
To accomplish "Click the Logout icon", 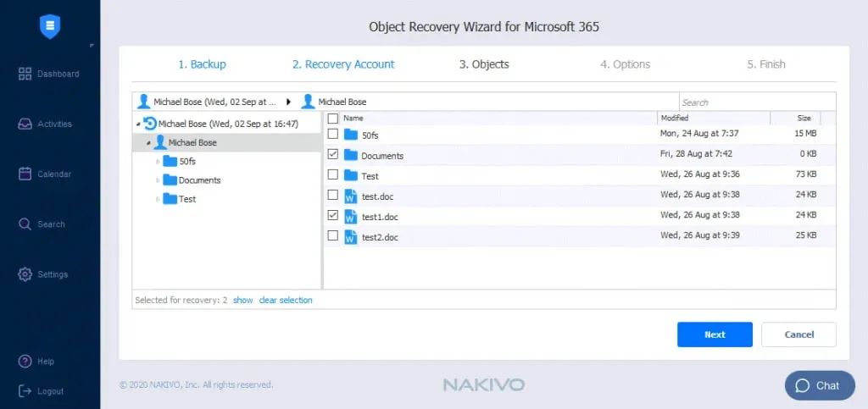I will 25,391.
